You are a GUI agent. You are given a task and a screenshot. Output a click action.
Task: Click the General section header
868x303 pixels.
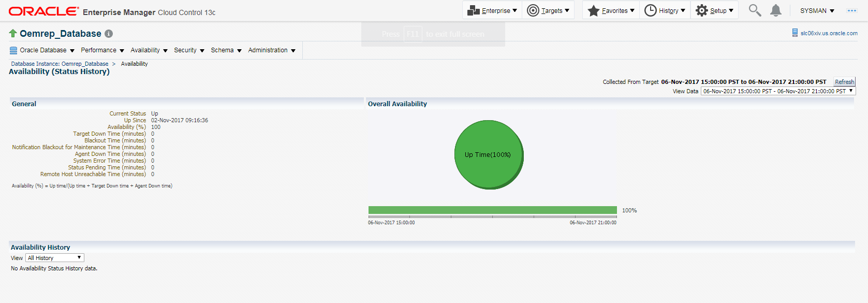tap(24, 104)
